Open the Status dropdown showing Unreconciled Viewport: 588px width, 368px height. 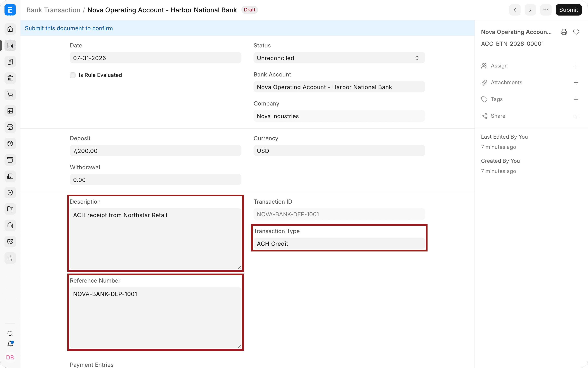(x=339, y=58)
